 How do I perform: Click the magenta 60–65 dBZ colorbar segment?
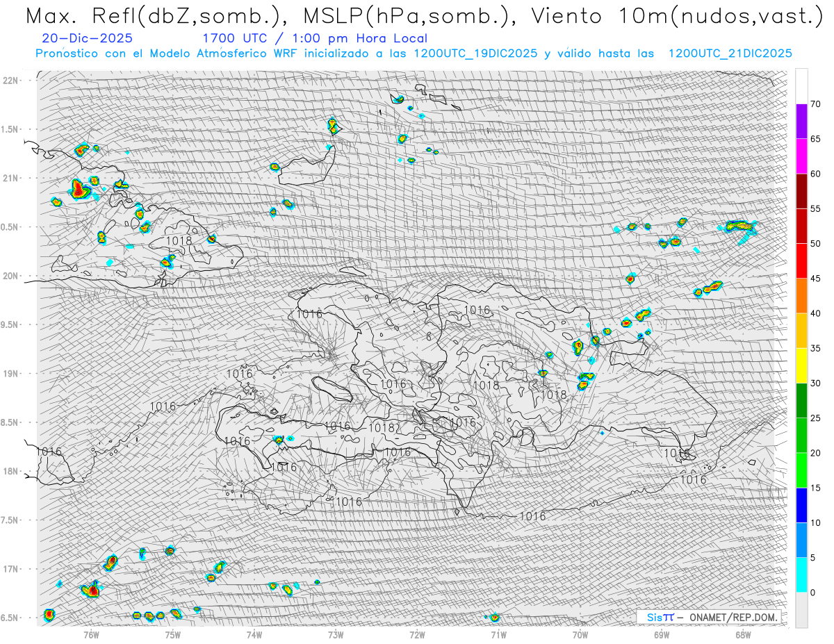coord(801,156)
